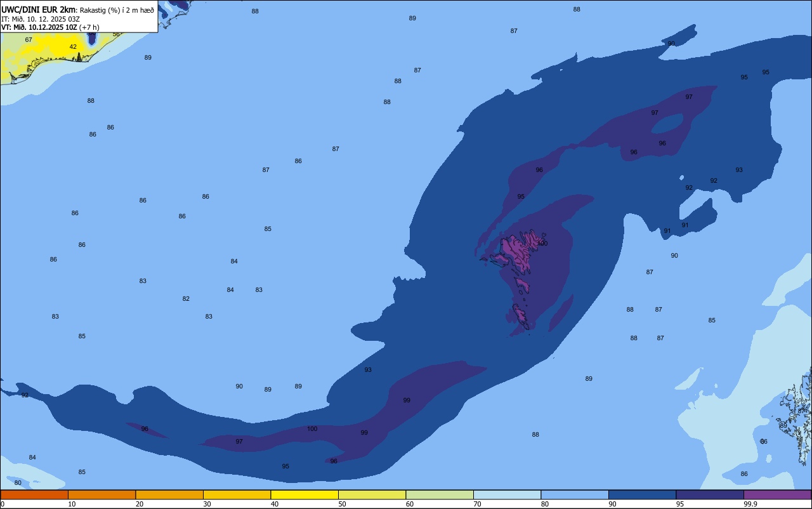Select the light blue 80–90 legend swatch
Screen dimensions: 812x509
tap(575, 494)
